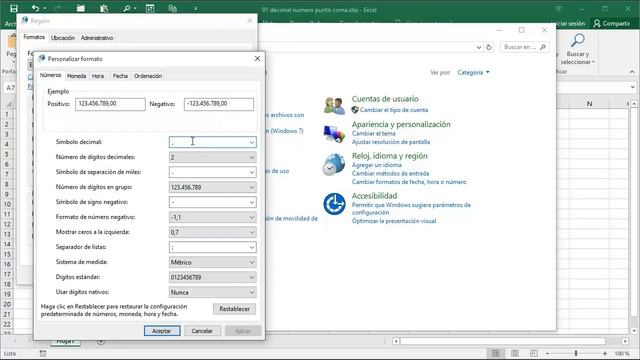Screen dimensions: 640x360
Task: Click the Undo arrow in Excel toolbar
Action: coord(35,8)
